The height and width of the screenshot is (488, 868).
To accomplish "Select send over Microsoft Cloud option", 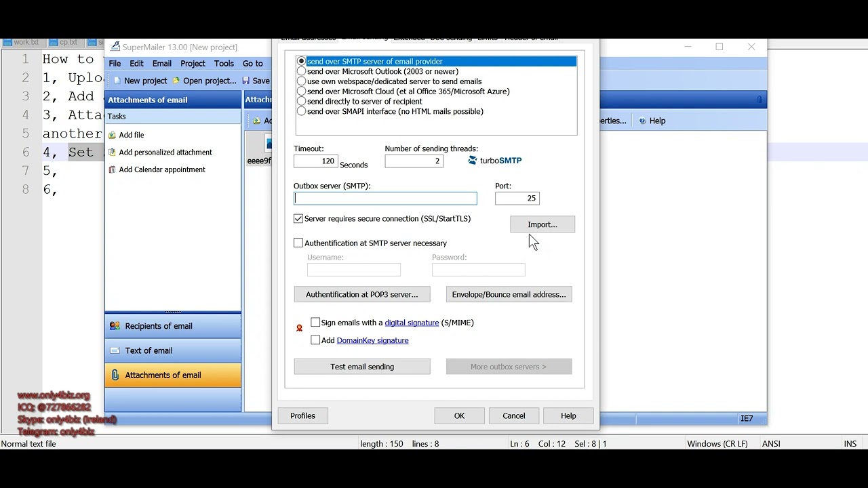I will [x=302, y=91].
